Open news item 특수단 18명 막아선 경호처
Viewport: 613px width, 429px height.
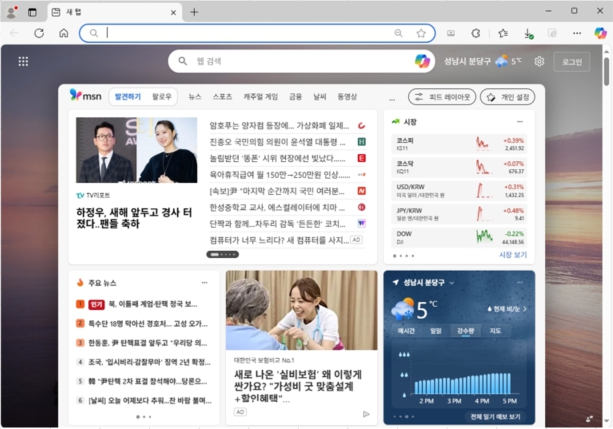point(148,323)
